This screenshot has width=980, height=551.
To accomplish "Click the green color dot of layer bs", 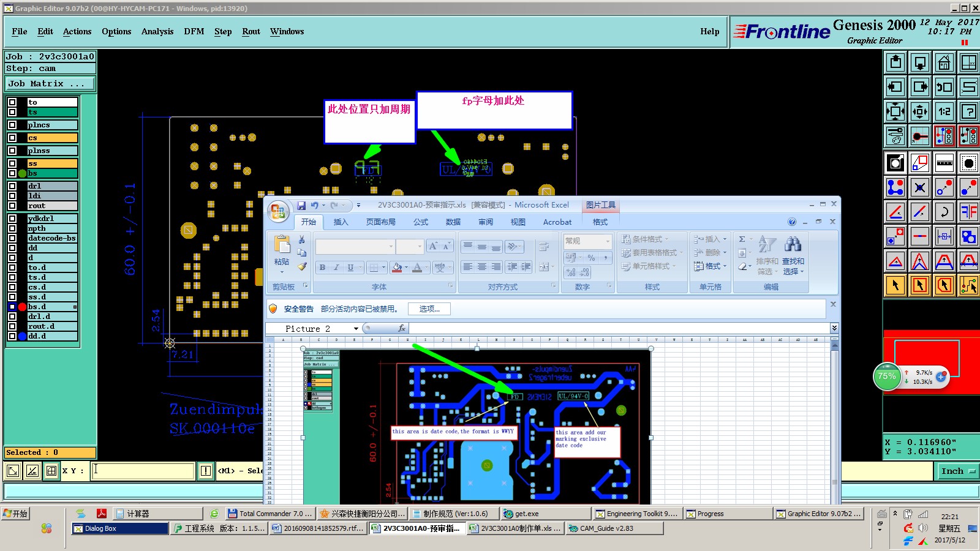I will pyautogui.click(x=22, y=173).
